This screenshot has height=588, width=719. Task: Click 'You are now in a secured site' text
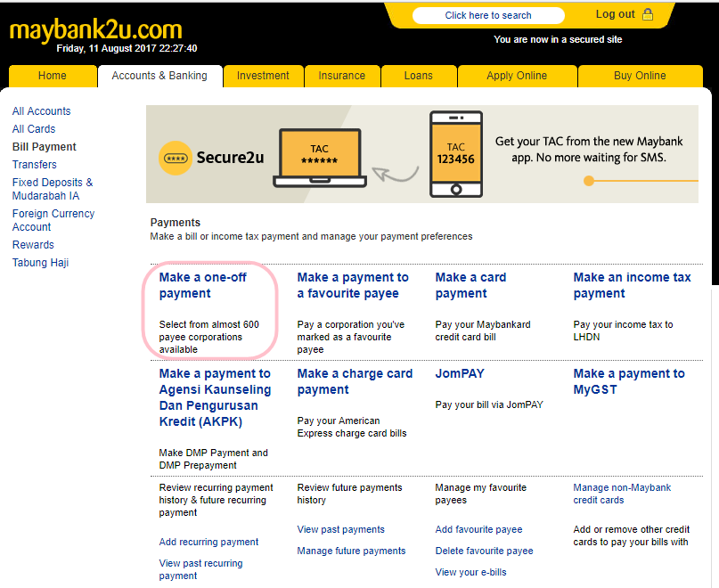(558, 39)
